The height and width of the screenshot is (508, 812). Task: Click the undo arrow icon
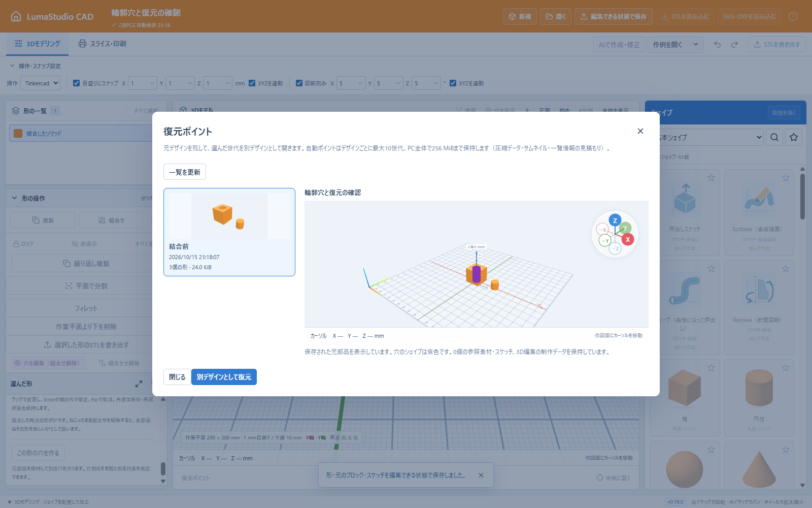(x=717, y=45)
